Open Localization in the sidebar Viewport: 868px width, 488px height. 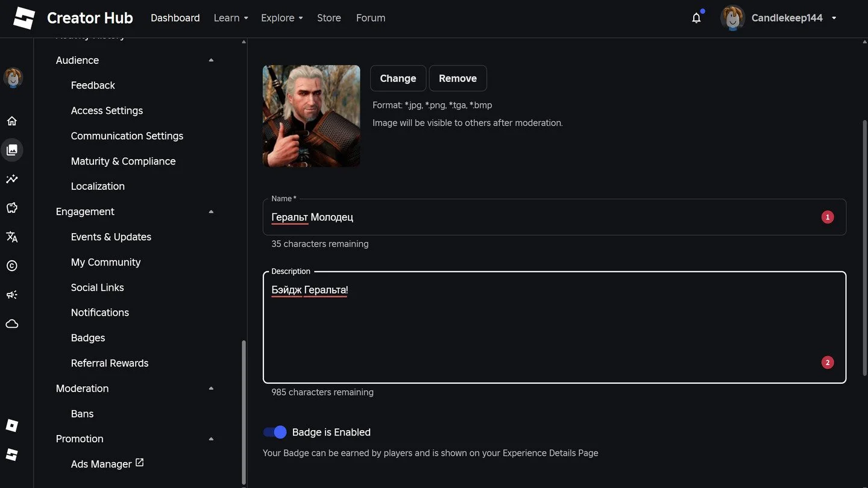[x=98, y=186]
